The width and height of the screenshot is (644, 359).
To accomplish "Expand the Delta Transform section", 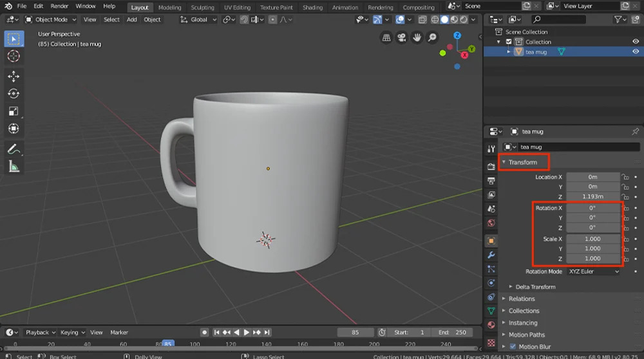I will (x=535, y=287).
